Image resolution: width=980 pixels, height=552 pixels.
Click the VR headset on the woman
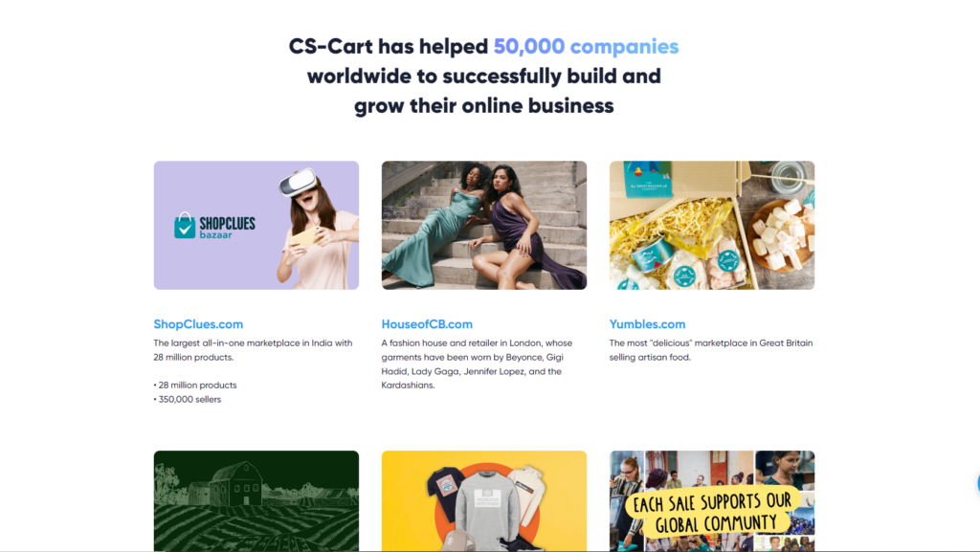pyautogui.click(x=298, y=182)
